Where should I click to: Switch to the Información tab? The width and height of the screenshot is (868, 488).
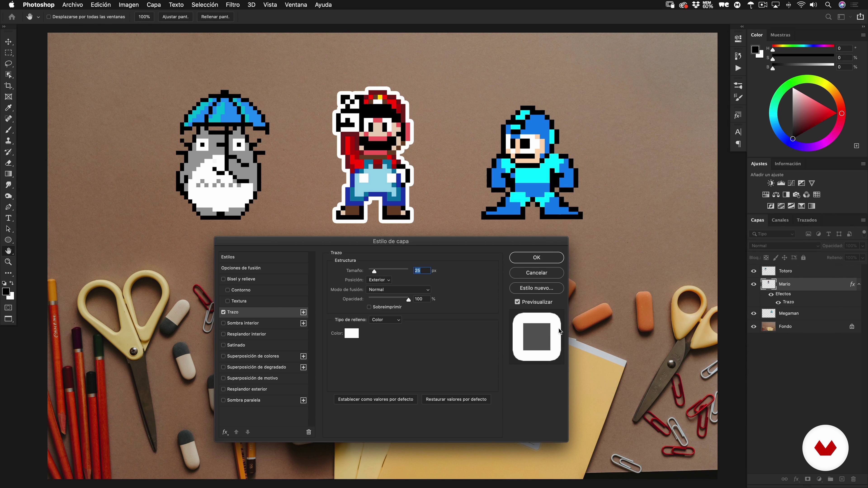pos(788,164)
